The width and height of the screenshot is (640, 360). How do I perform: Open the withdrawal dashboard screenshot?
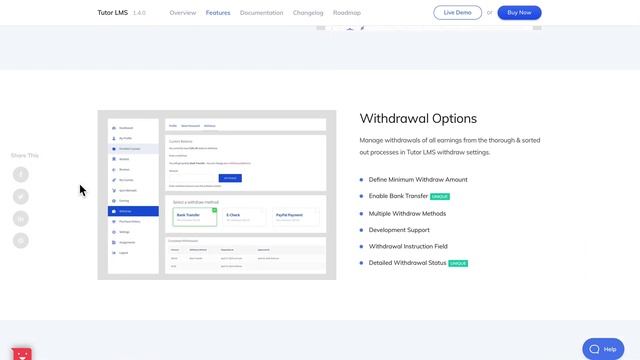coord(217,195)
